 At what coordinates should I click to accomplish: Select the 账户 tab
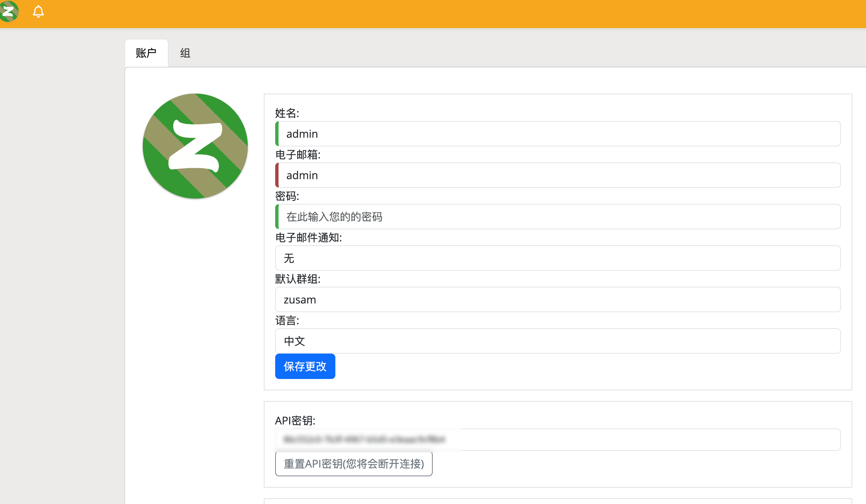[146, 53]
